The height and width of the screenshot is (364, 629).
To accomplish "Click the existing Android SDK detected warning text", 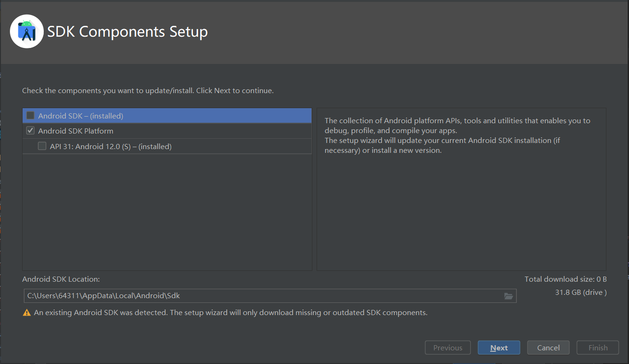I will point(231,313).
